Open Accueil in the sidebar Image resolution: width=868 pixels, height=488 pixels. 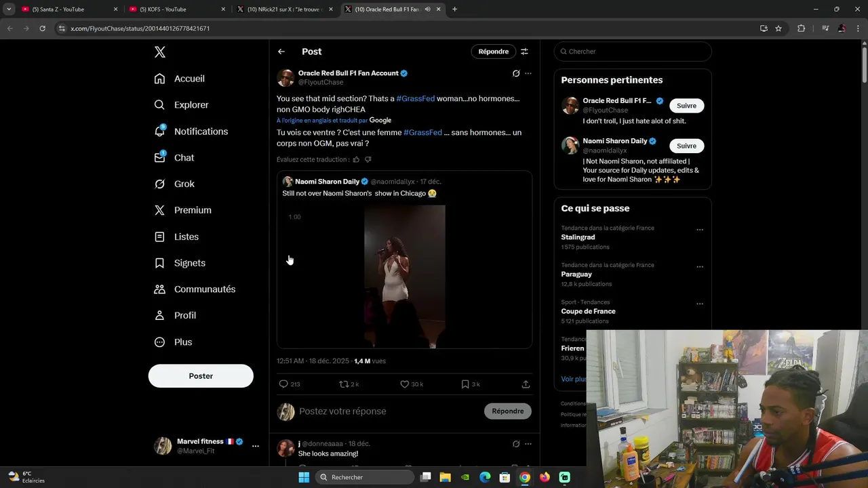tap(180, 79)
